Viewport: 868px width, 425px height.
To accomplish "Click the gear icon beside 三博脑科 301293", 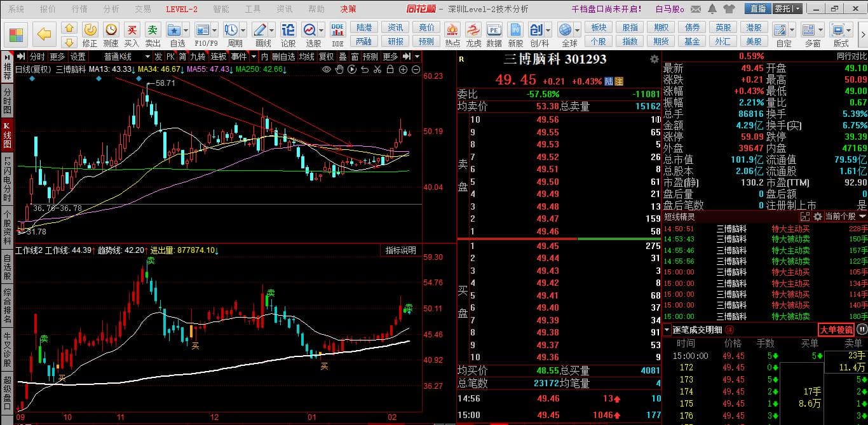I will coord(654,59).
